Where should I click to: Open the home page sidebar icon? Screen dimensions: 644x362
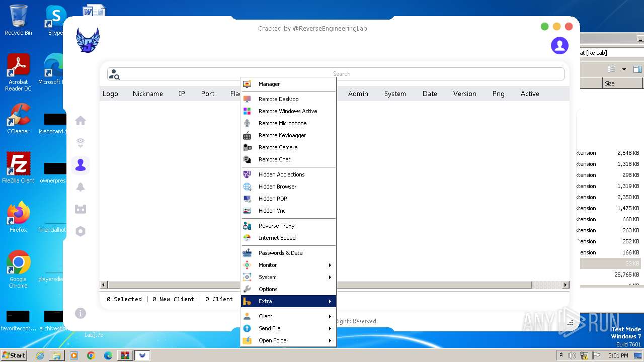(80, 121)
